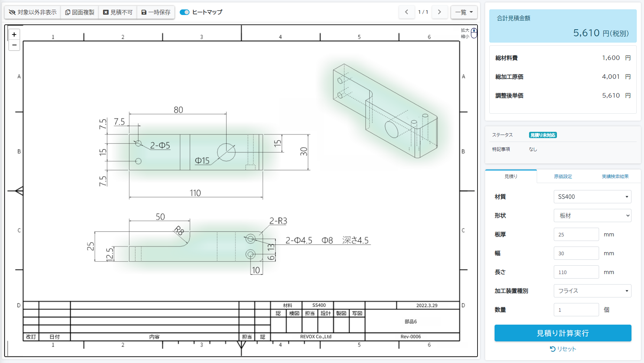644x363 pixels.
Task: Open the 一覧 dropdown menu
Action: [464, 12]
